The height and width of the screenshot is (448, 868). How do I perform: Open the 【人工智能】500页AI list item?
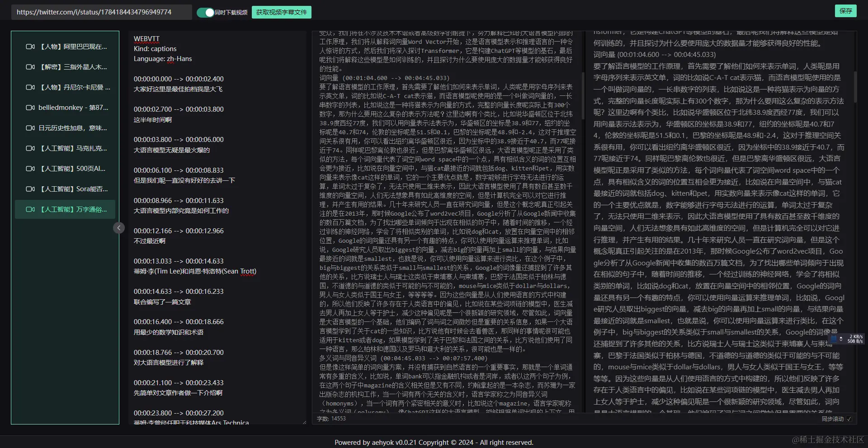pos(65,169)
